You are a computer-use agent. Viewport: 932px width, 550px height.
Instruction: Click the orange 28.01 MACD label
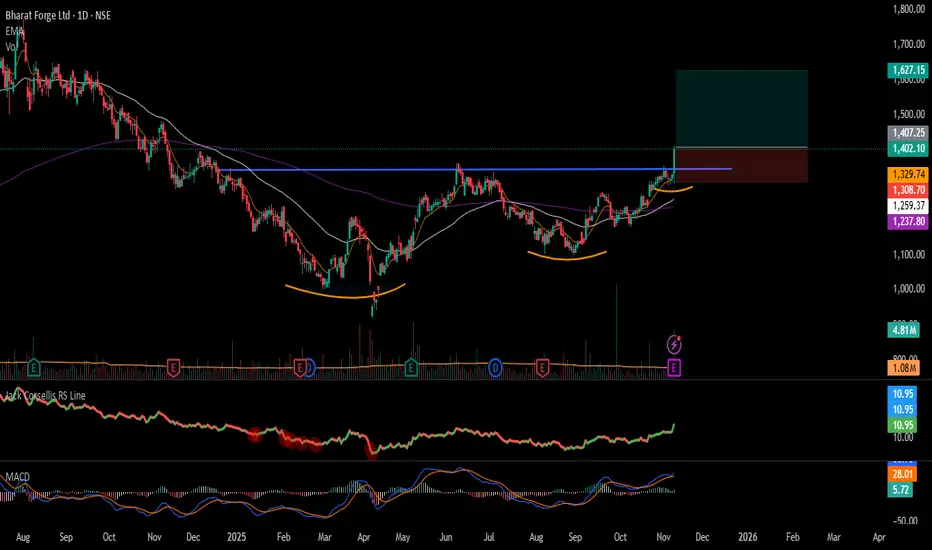point(902,474)
